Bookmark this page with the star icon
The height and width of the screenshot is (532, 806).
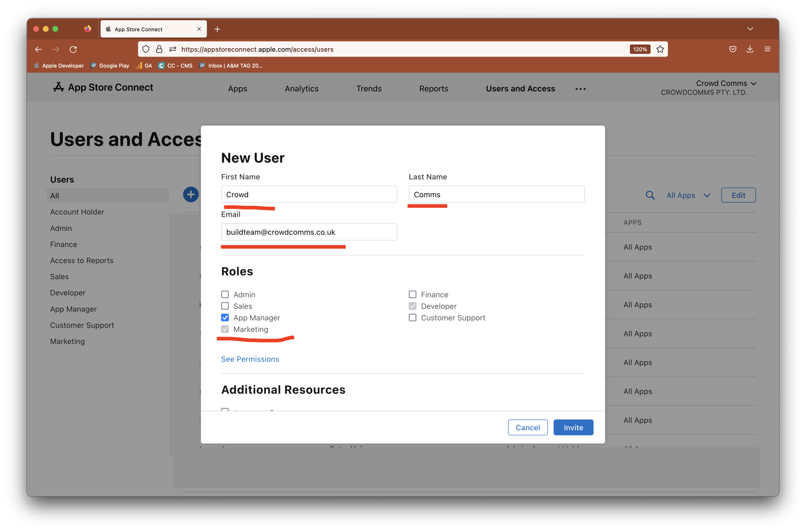660,49
